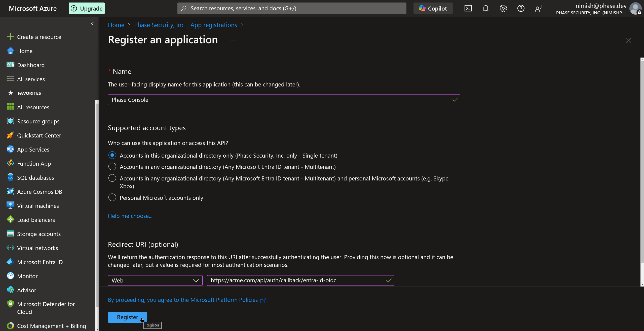Launch the Cloud Shell terminal
Screen dimensions: 644x331
tap(468, 8)
